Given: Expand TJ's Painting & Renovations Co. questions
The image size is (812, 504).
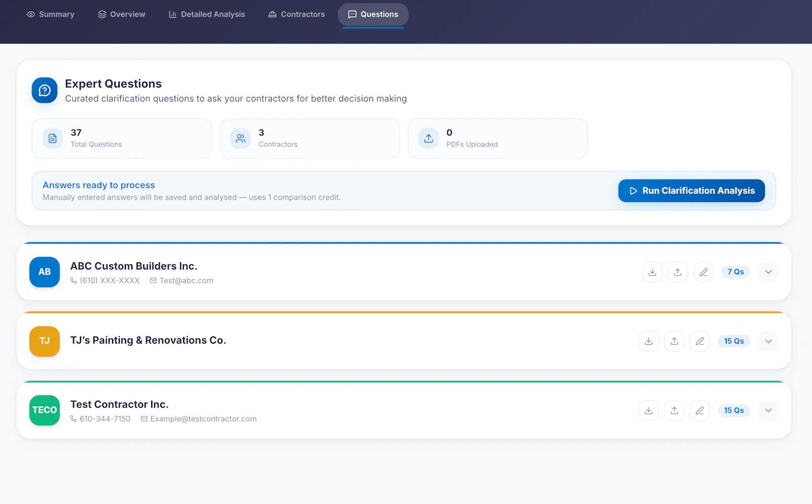Looking at the screenshot, I should click(x=768, y=341).
